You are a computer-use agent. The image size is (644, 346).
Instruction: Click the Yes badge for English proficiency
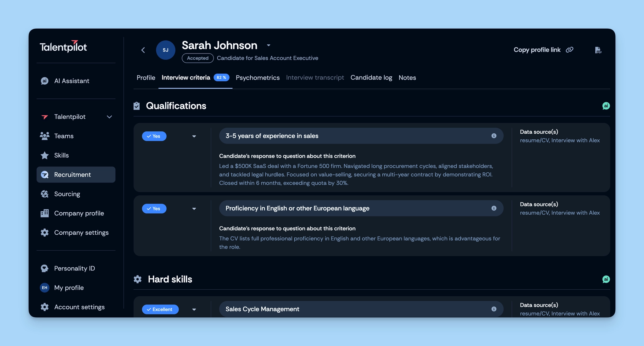click(154, 209)
